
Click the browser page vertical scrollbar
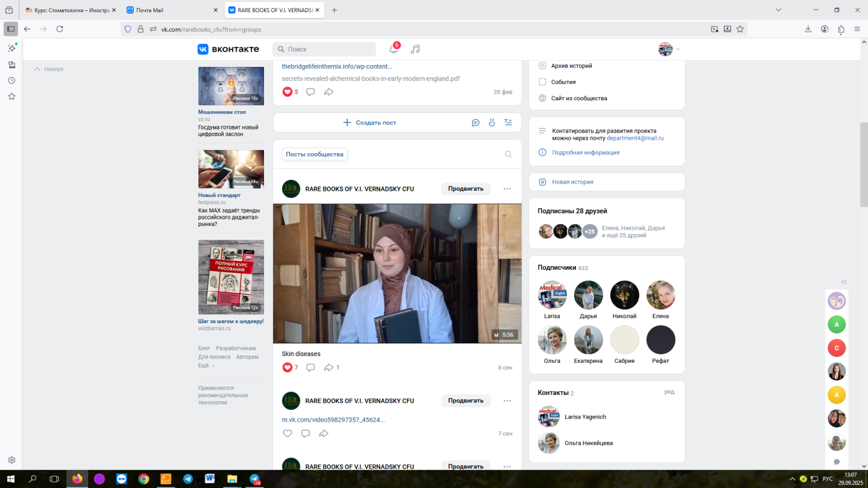(864, 164)
